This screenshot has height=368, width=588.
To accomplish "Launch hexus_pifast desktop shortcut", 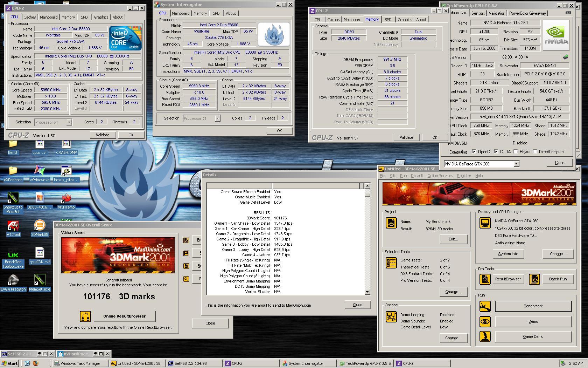I will [x=66, y=173].
